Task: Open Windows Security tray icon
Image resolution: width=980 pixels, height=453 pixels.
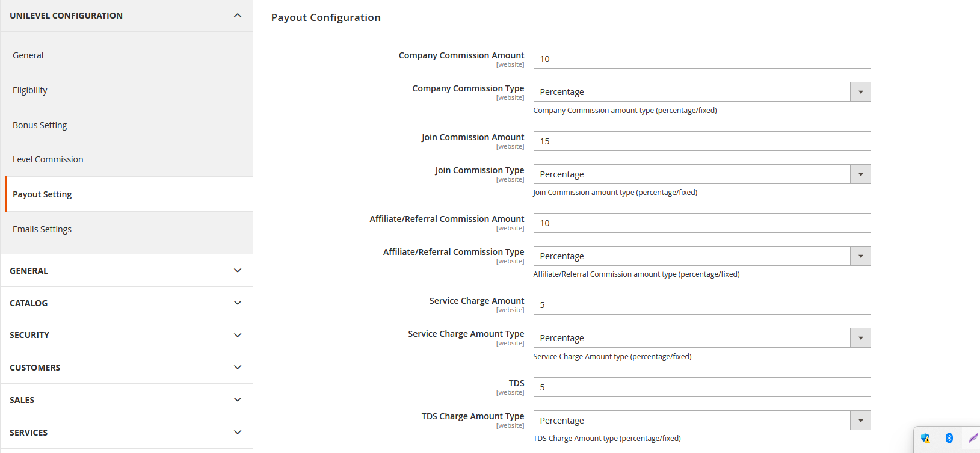Action: (x=925, y=438)
